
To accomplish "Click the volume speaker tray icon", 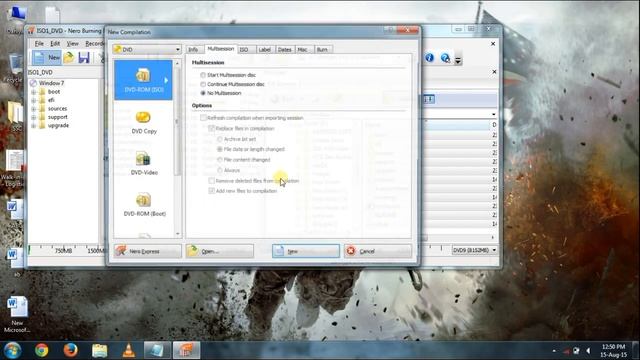I will (588, 351).
